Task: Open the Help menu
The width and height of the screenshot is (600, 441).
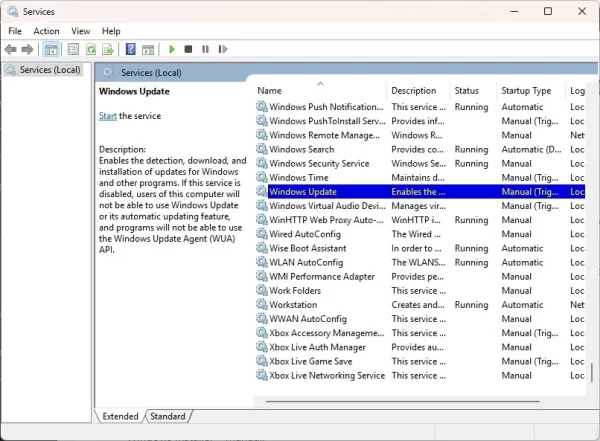Action: [111, 31]
